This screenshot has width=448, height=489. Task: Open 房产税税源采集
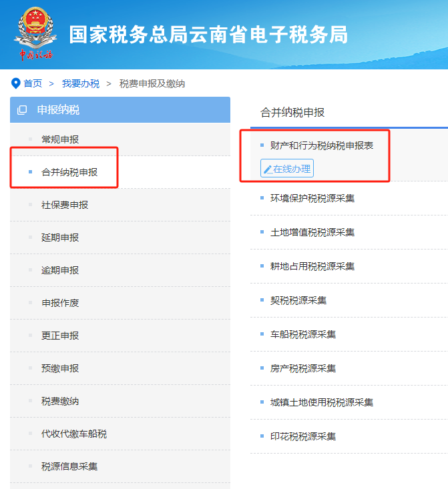point(303,368)
